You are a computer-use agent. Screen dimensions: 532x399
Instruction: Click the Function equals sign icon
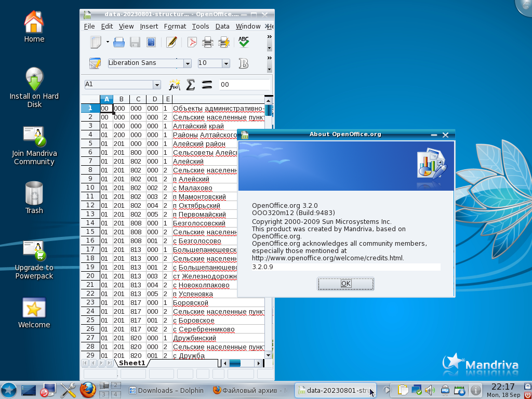[x=207, y=85]
